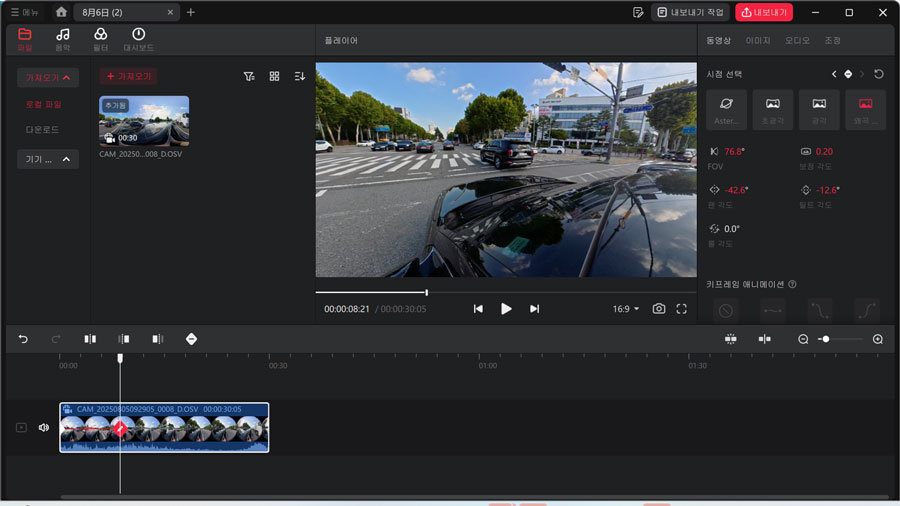Open the 필터 (filter) panel
This screenshot has height=506, width=900.
(101, 39)
